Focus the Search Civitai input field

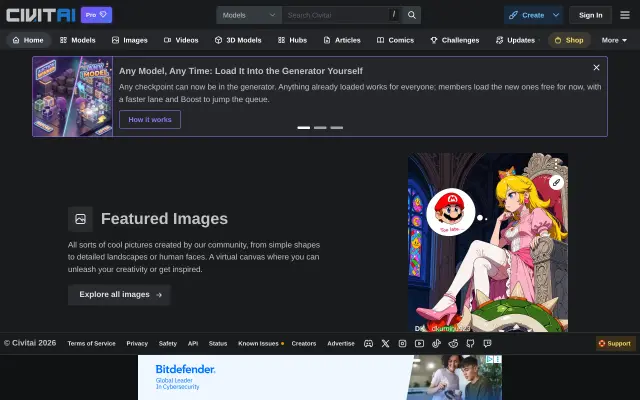tap(342, 15)
